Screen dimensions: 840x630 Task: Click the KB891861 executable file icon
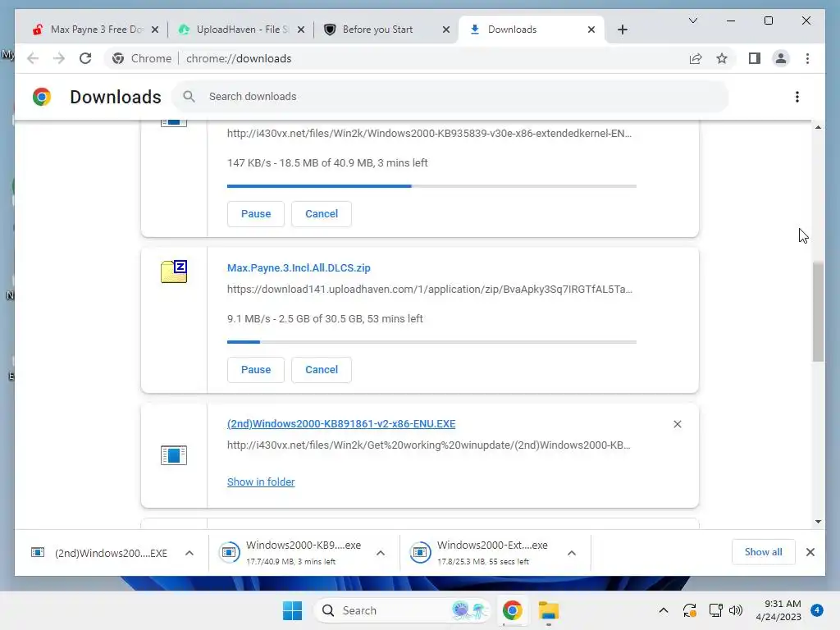(174, 455)
